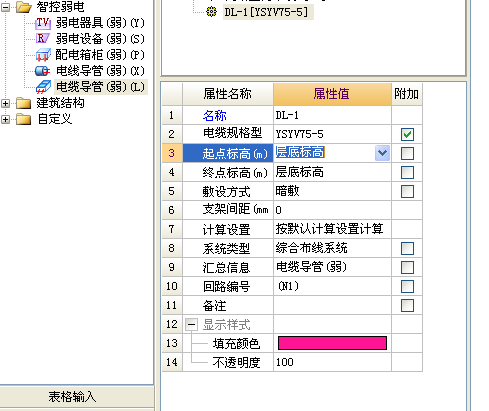Pick the pink 填充颜色 swatch
489x411 pixels.
[x=332, y=343]
